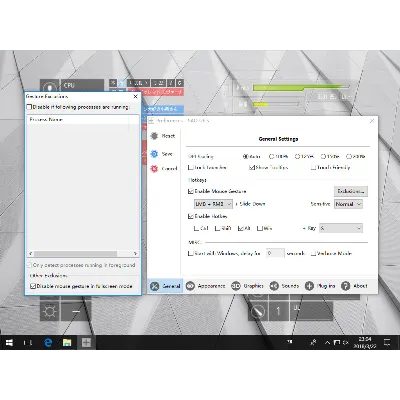Click the Exclusions button
The width and height of the screenshot is (400, 400).
351,191
